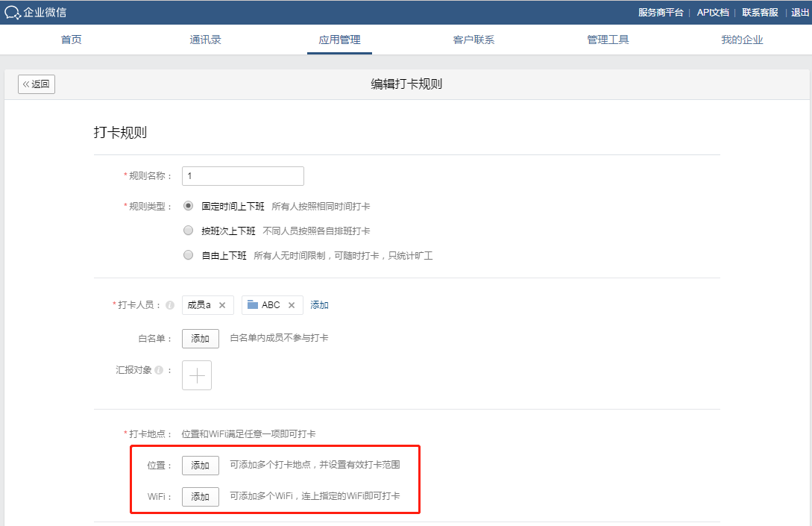Click the 企业微信 logo icon
The image size is (812, 526).
click(x=12, y=12)
